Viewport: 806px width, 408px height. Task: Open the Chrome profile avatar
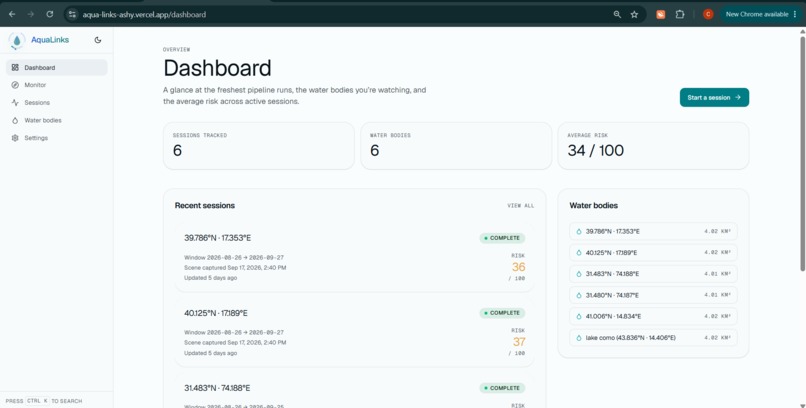[708, 14]
